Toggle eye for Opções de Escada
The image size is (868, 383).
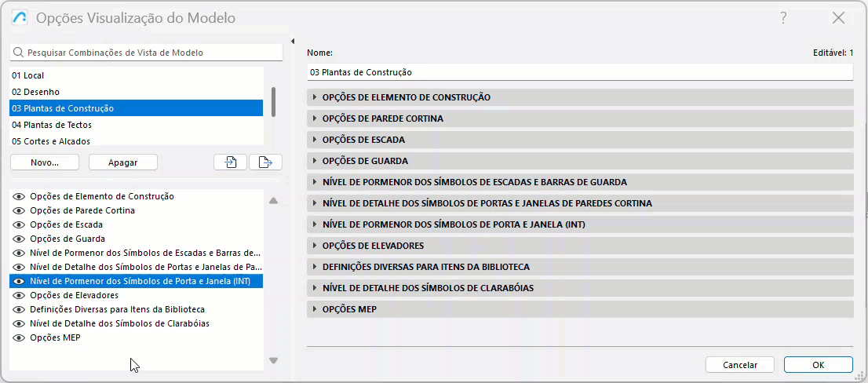(x=20, y=224)
